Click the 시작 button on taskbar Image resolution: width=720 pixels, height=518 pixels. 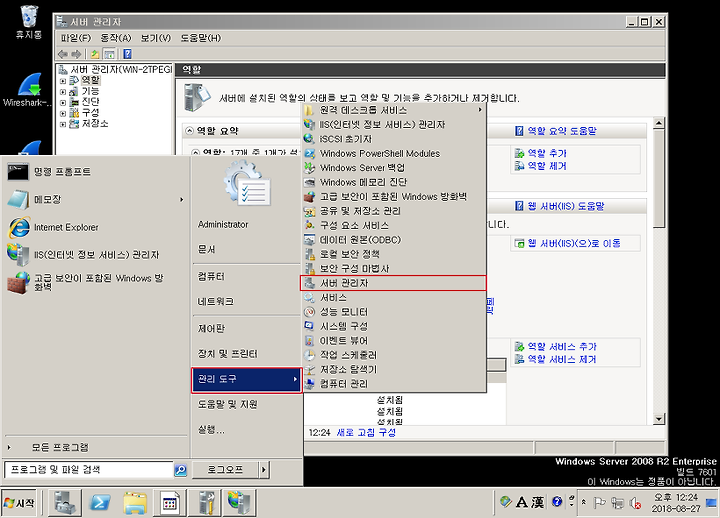pos(19,503)
